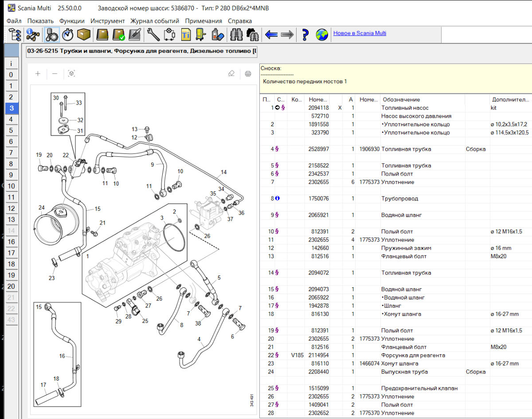This screenshot has height=419, width=532.
Task: Go back with blue left arrow
Action: pyautogui.click(x=271, y=34)
